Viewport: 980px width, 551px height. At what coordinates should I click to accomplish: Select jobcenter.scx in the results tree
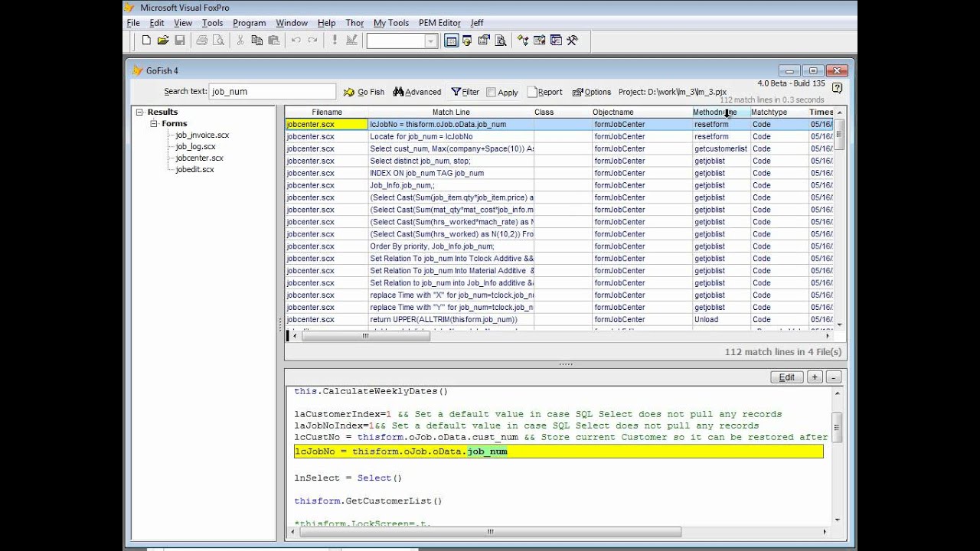point(199,158)
